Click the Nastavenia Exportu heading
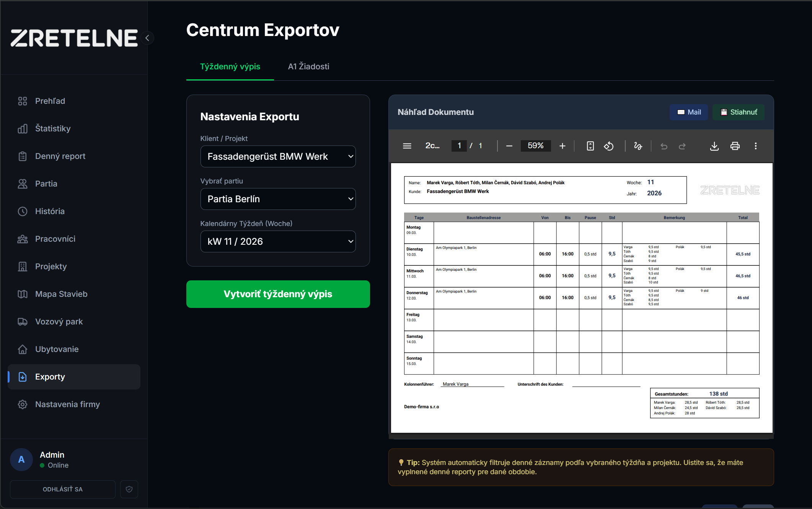 coord(250,117)
